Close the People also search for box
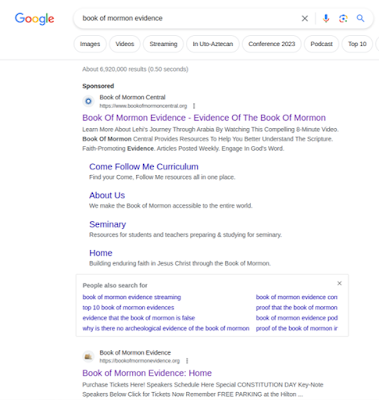This screenshot has height=400, width=379. 339,283
